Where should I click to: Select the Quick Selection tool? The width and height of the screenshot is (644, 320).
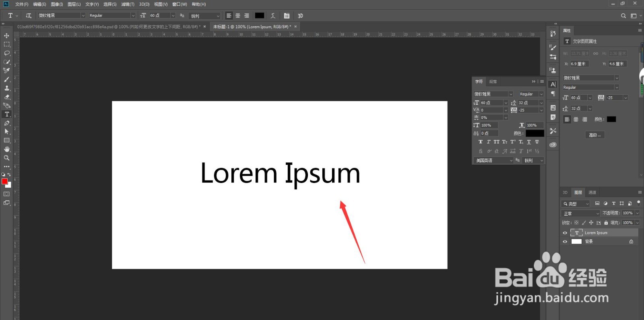[x=6, y=62]
